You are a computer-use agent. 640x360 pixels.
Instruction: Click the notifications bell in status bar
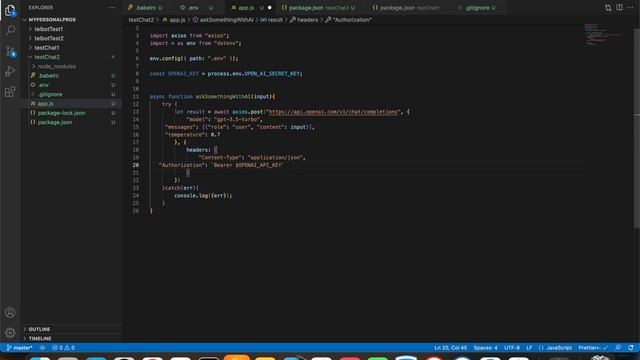tap(631, 348)
